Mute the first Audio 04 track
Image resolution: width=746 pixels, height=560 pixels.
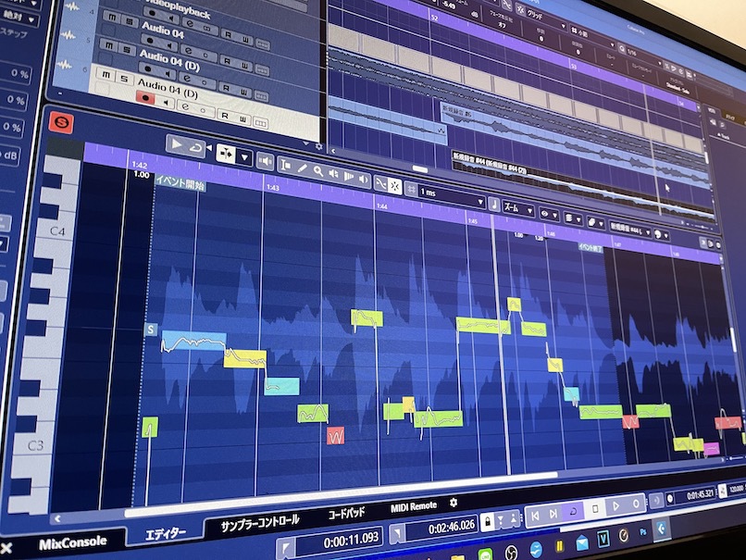click(112, 18)
